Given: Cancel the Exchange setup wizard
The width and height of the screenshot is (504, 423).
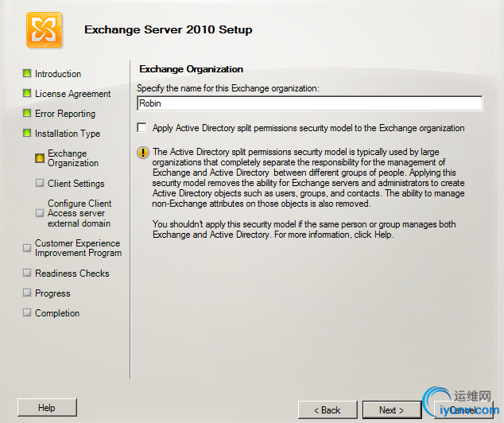Looking at the screenshot, I should point(463,409).
